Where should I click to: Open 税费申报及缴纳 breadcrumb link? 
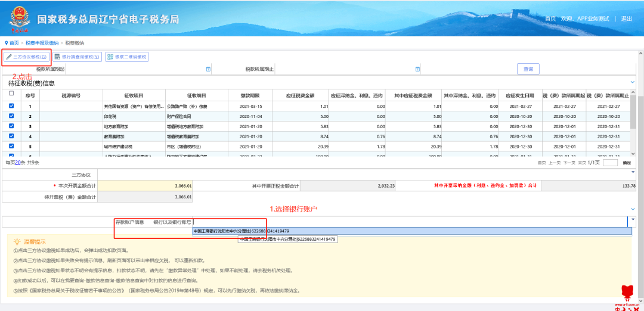(42, 43)
